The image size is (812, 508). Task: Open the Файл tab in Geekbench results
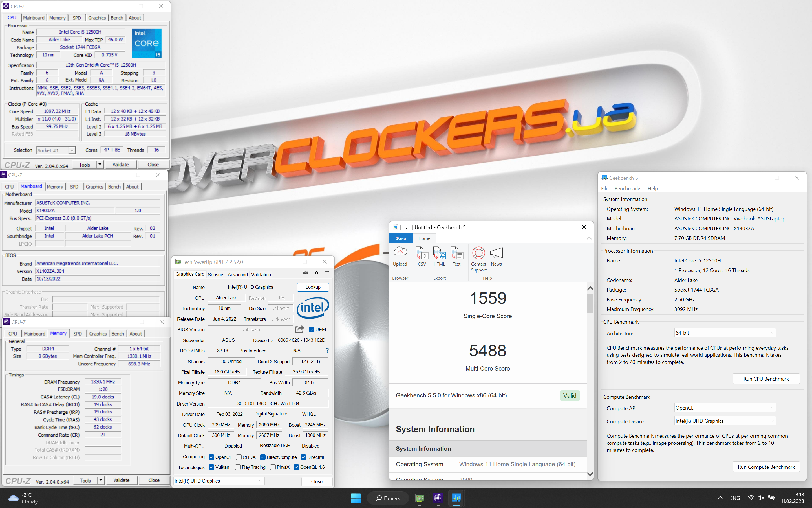pyautogui.click(x=401, y=238)
